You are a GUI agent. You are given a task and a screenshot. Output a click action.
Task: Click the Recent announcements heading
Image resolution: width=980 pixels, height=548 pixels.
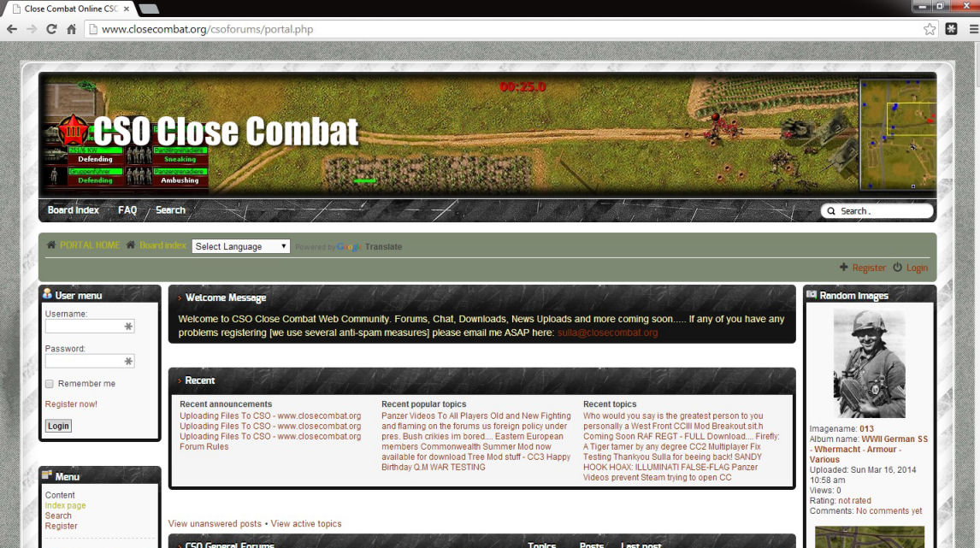[x=226, y=404]
